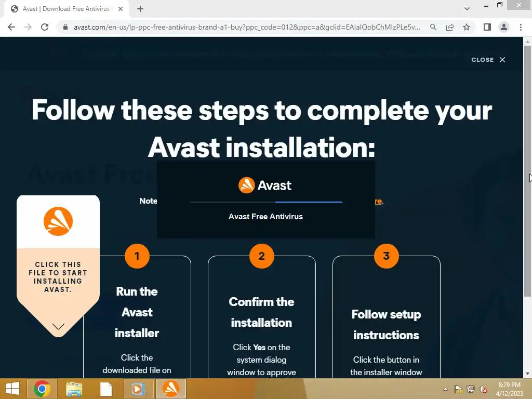Expand the tab search chevron
Image resolution: width=532 pixels, height=399 pixels.
tap(467, 9)
